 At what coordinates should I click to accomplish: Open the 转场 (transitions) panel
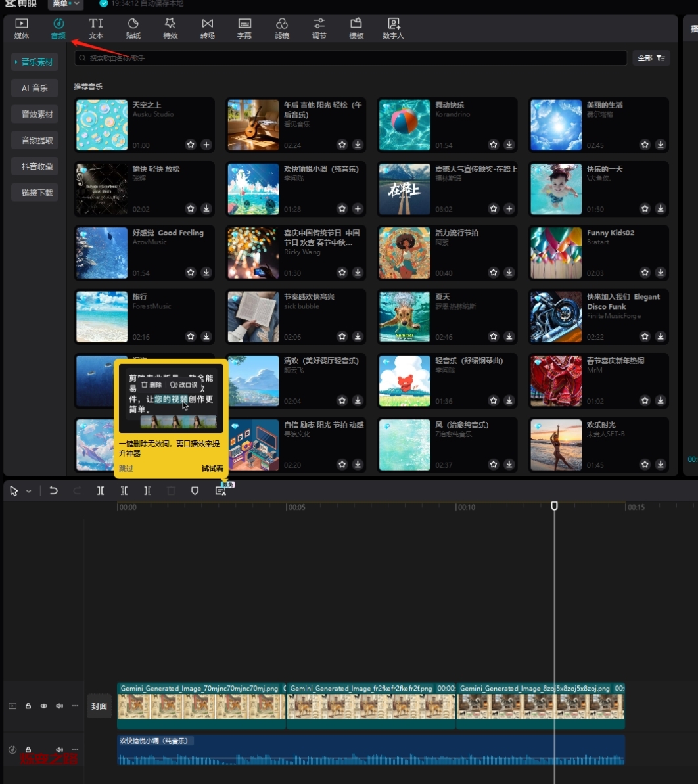[208, 29]
